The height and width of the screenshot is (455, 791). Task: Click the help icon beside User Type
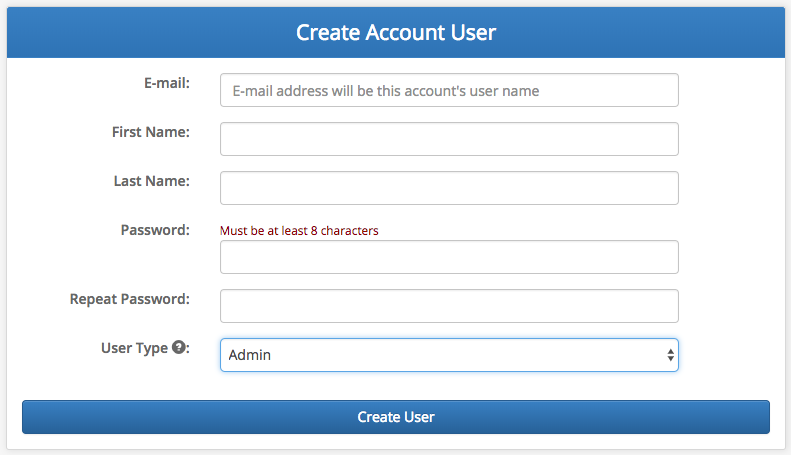[179, 347]
